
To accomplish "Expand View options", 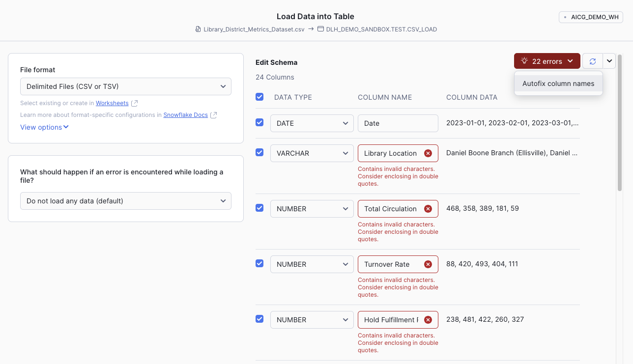I will tap(44, 127).
